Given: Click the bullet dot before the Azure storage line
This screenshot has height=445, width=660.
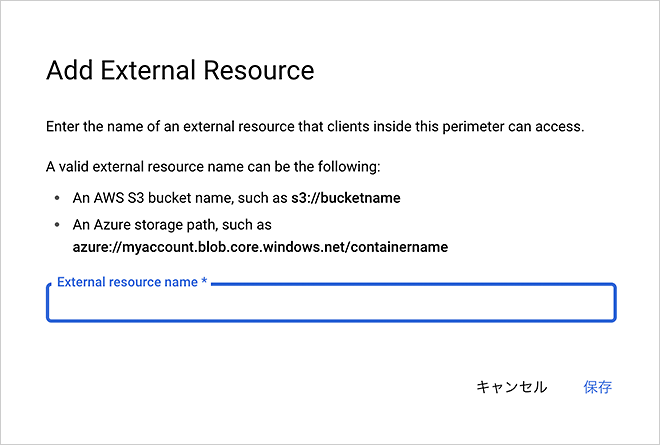Looking at the screenshot, I should 57,225.
